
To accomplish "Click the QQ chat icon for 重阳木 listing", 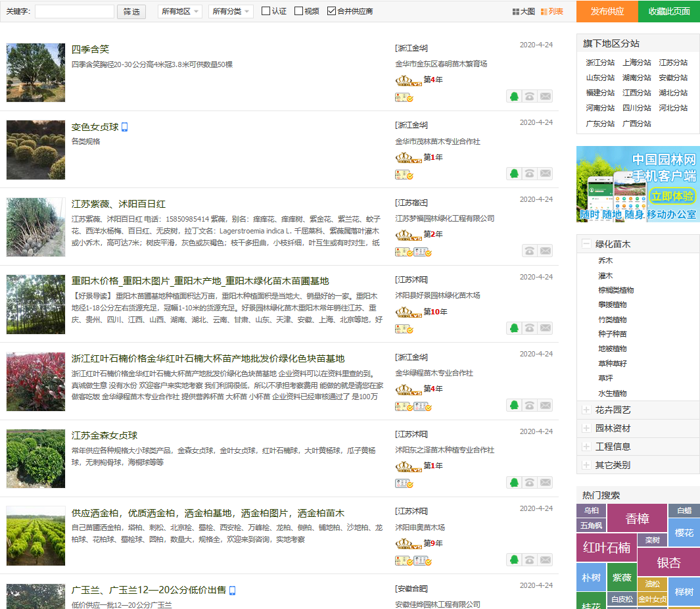I will point(514,328).
